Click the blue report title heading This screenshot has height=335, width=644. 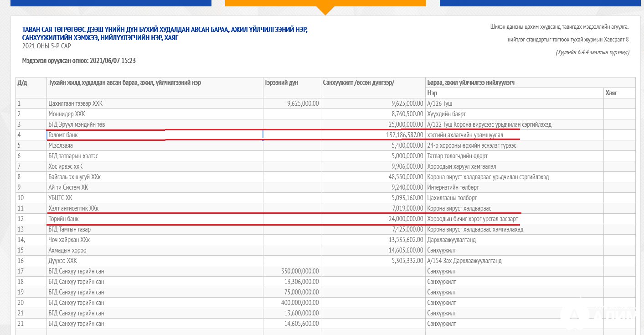[x=165, y=33]
